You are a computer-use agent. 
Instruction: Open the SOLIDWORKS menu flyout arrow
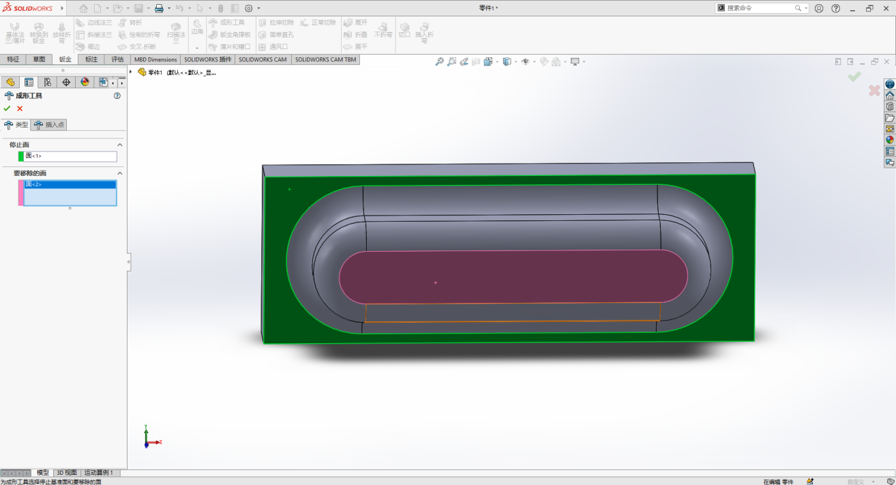pyautogui.click(x=62, y=9)
